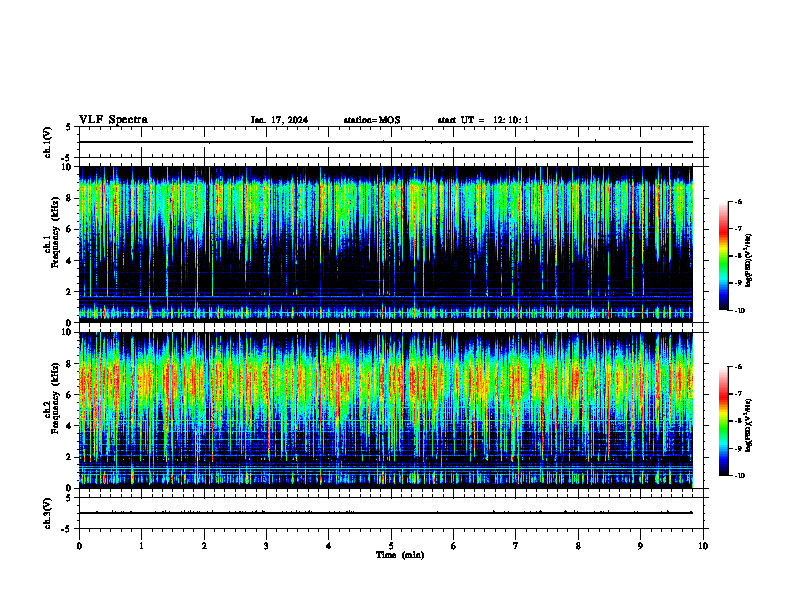The width and height of the screenshot is (792, 612).
Task: Click the "-6" label on the ch.1 color bar
Action: [738, 201]
